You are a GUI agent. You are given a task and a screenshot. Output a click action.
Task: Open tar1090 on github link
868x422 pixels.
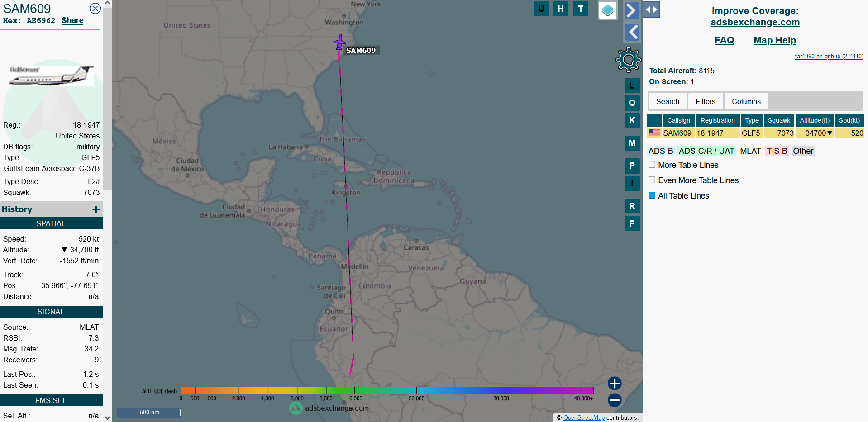[x=829, y=57]
